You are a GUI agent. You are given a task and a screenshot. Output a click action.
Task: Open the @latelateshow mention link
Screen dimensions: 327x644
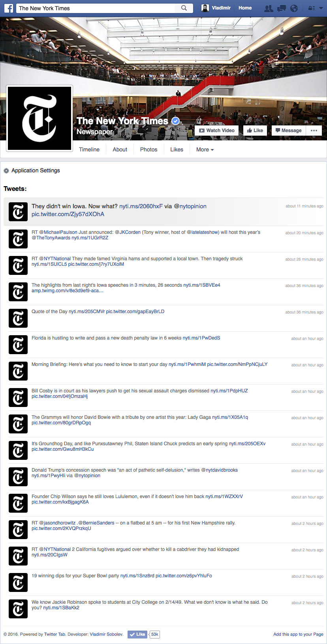pos(203,232)
